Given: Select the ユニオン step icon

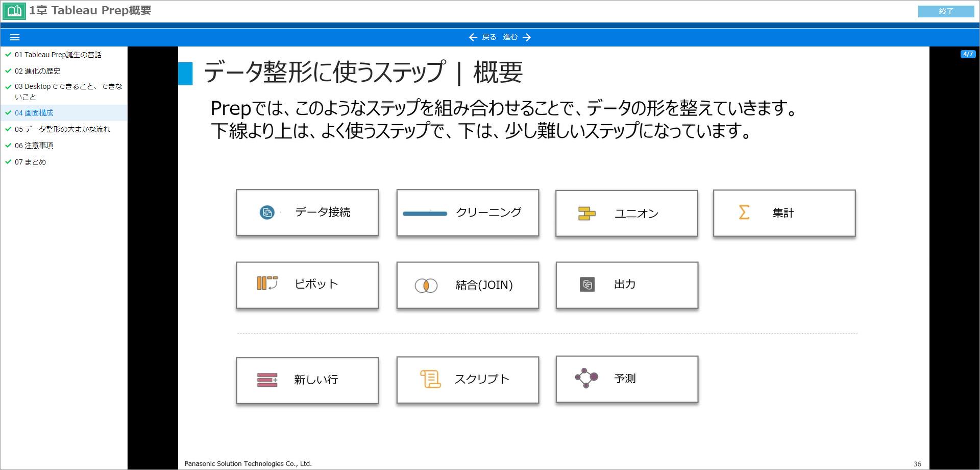Looking at the screenshot, I should 586,213.
